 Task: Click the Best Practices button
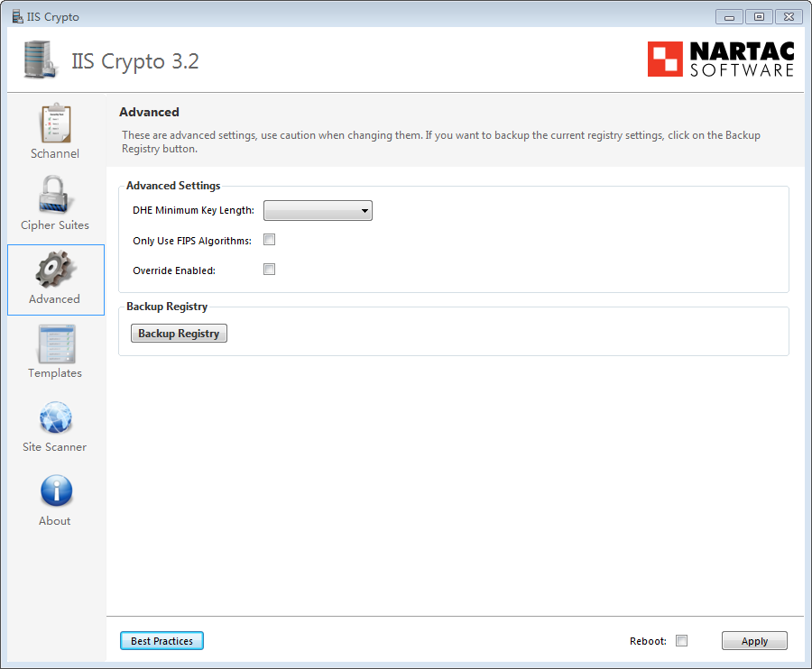click(162, 641)
